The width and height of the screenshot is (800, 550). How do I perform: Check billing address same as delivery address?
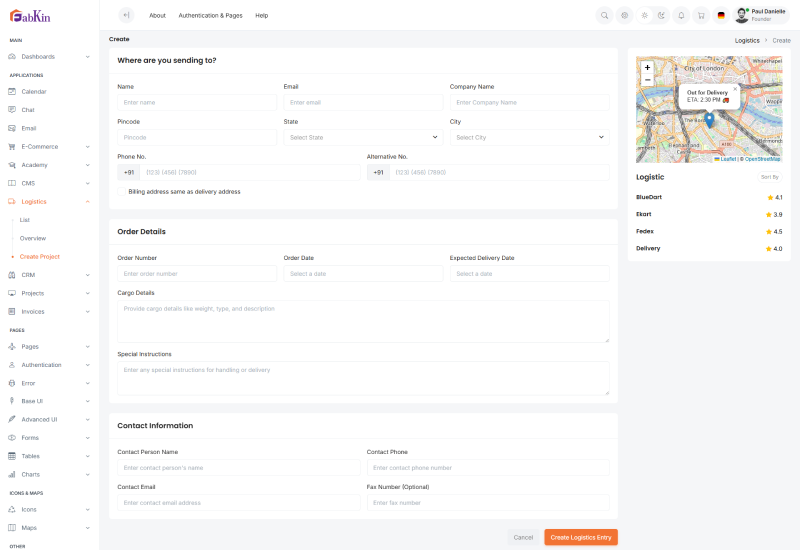122,191
